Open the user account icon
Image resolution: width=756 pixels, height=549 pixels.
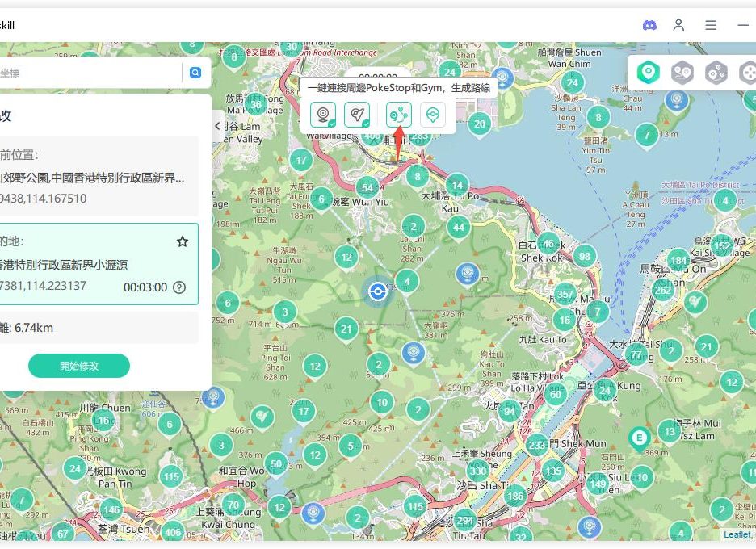679,25
